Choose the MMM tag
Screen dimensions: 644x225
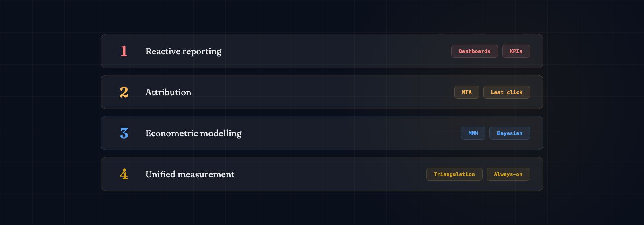(x=473, y=133)
